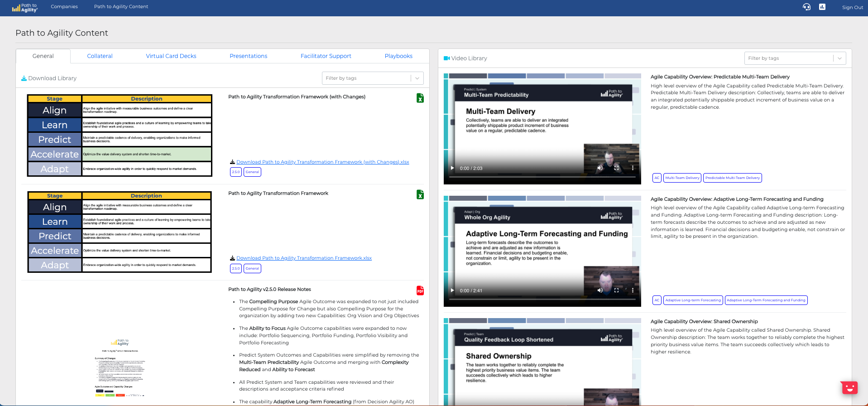
Task: Open more options on Multi-Team Delivery video
Action: click(633, 168)
